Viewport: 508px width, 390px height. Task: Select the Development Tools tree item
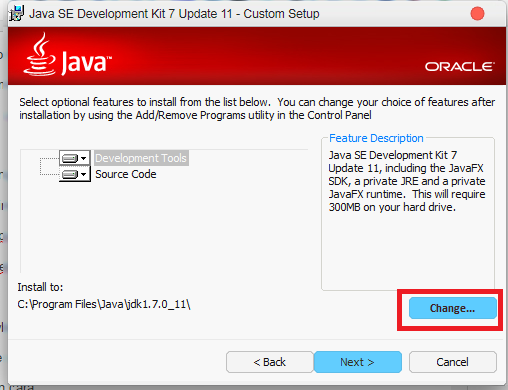pos(141,158)
